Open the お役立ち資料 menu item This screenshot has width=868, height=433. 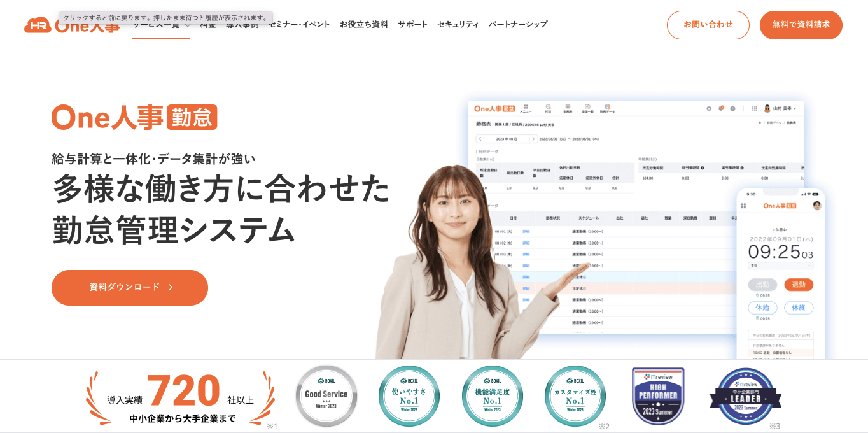tap(364, 24)
